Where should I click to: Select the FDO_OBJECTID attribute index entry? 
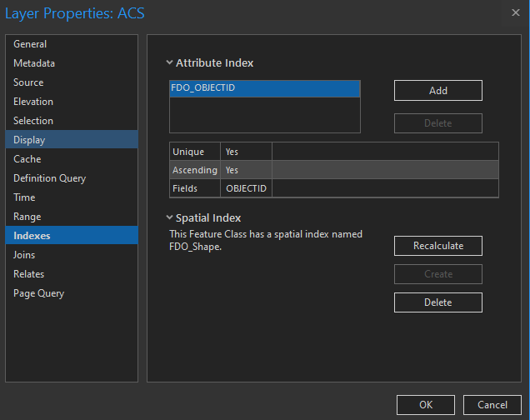[x=264, y=88]
